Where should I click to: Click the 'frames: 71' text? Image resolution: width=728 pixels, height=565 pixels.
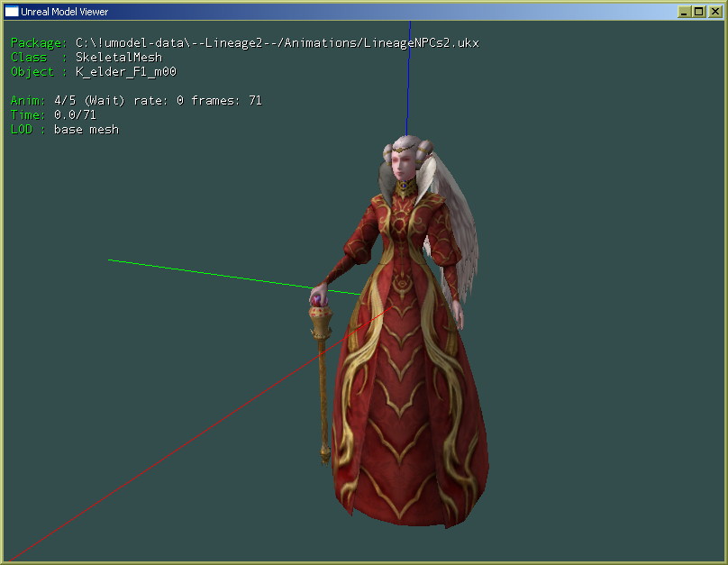226,101
